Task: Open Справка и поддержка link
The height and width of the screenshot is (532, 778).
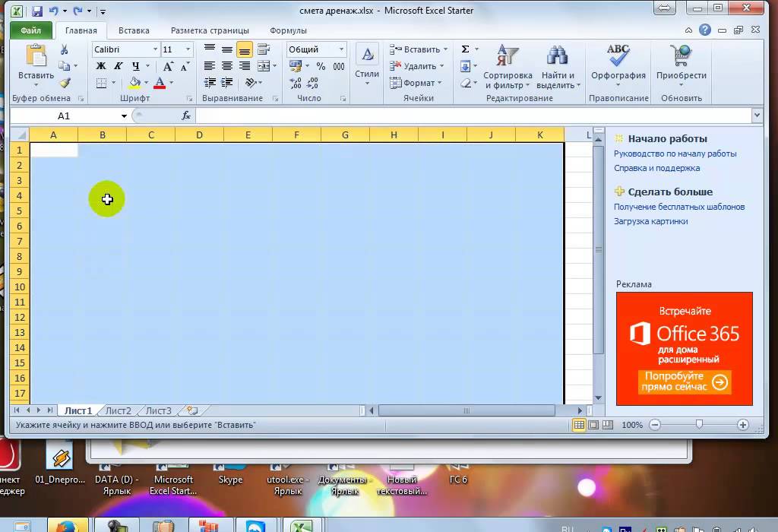Action: coord(657,168)
